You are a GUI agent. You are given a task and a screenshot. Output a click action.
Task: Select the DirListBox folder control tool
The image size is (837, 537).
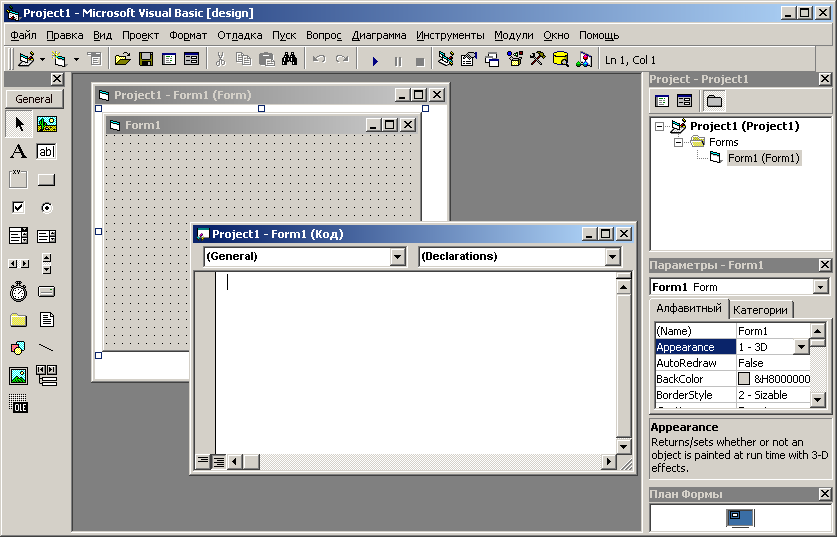18,320
